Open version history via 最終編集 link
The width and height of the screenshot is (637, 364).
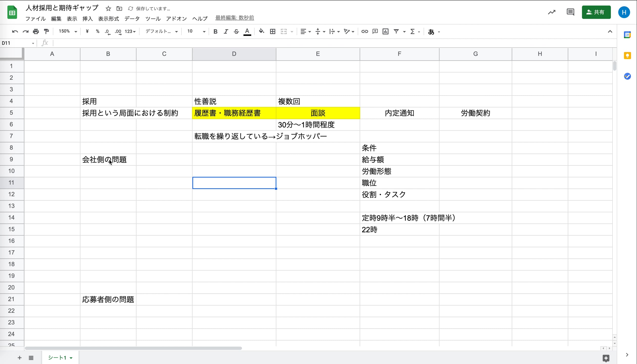click(234, 18)
